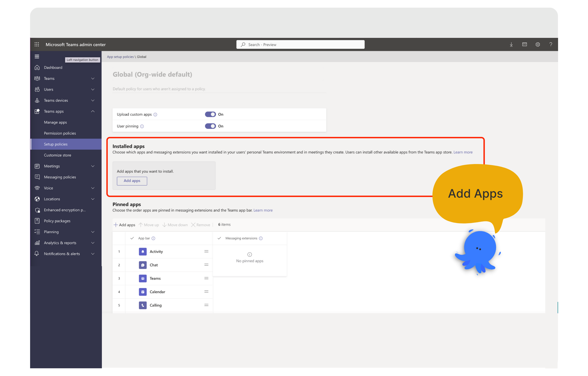Click the help question mark icon
This screenshot has height=376, width=588.
point(551,44)
